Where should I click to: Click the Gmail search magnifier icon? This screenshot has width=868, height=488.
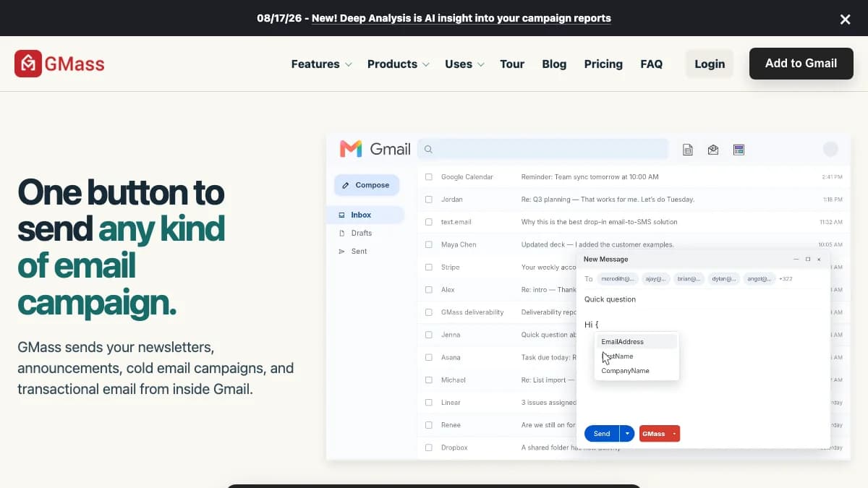428,150
